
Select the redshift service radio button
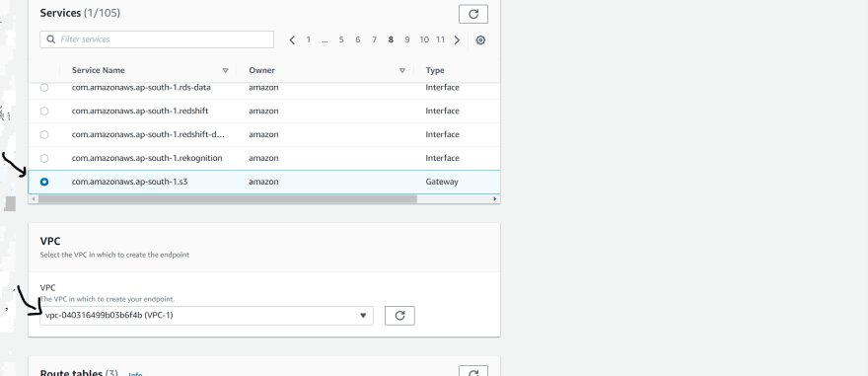44,112
